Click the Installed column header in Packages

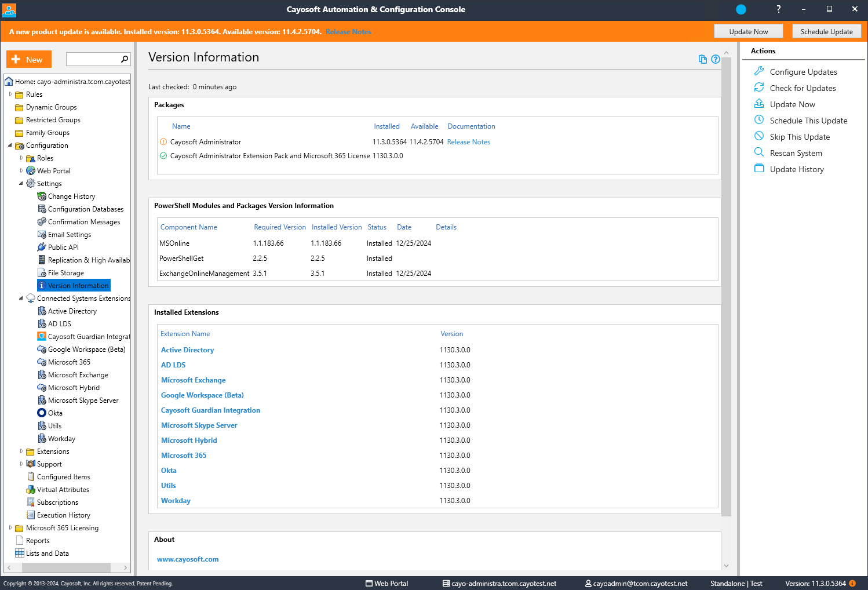pyautogui.click(x=386, y=126)
